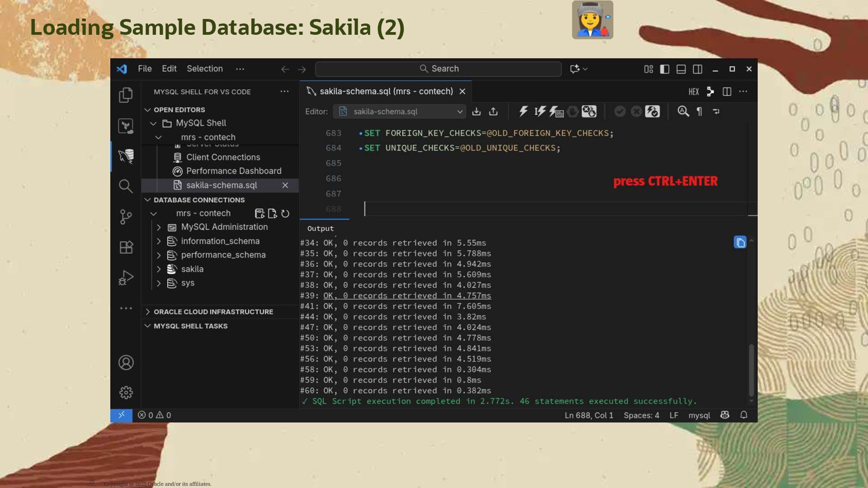Open MySQL Shell for VS Code sidebar icon
This screenshot has width=868, height=488.
tap(126, 156)
